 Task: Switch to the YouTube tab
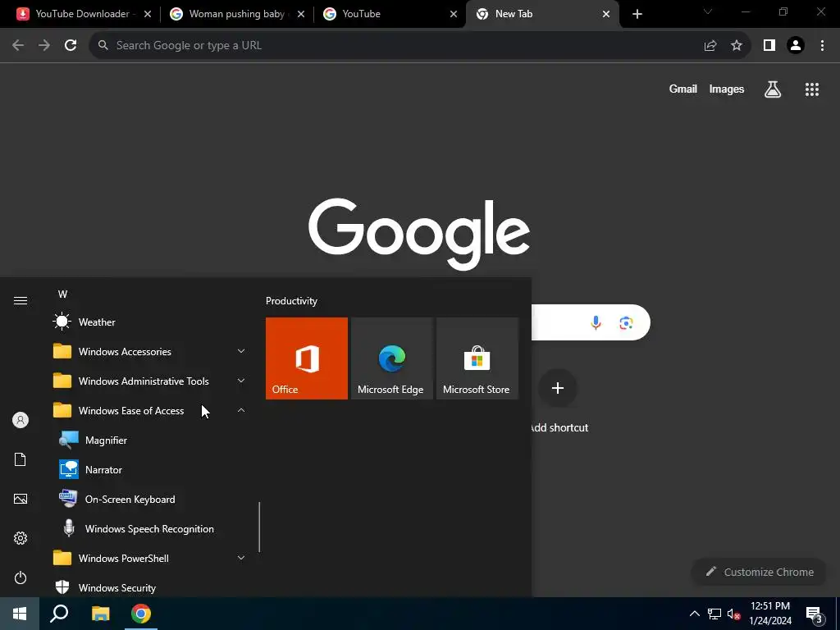click(389, 14)
